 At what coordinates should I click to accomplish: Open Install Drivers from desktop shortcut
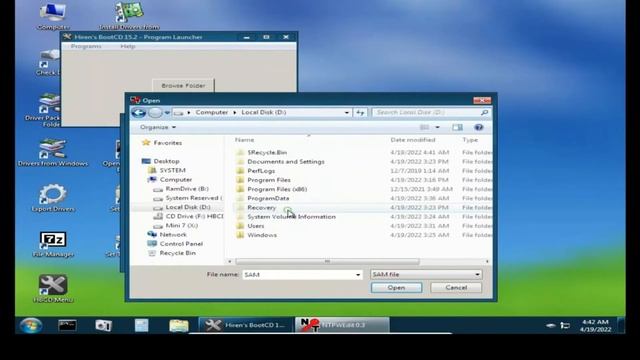[129, 16]
